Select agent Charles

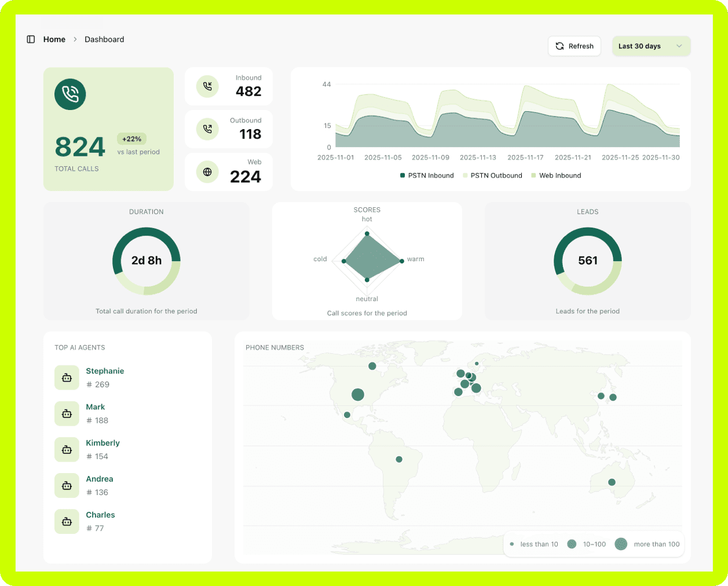[x=101, y=515]
